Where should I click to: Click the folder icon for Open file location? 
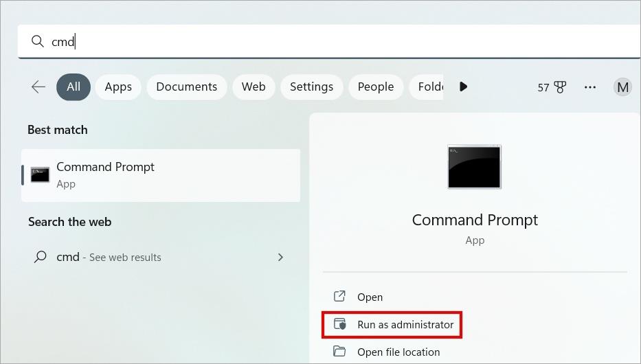[x=339, y=352]
